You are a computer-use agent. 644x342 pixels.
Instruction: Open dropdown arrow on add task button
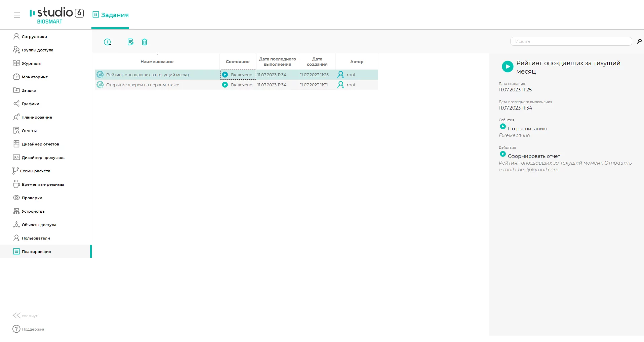coord(110,45)
